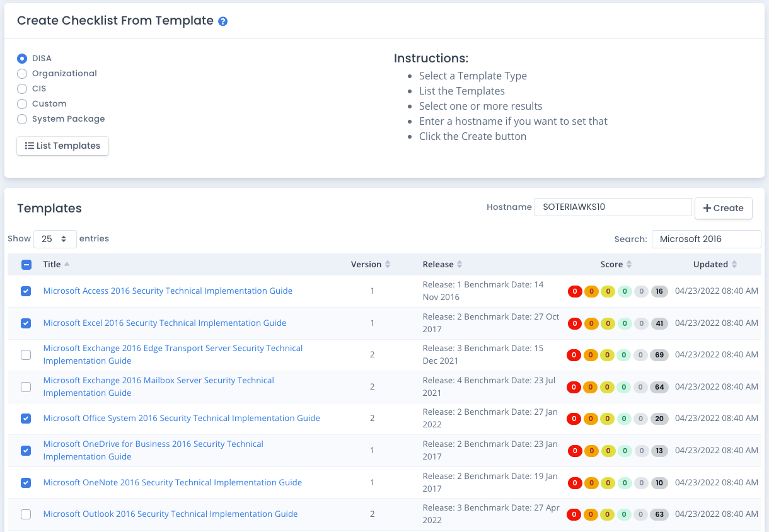Open the help icon next to the page title
Screen dimensions: 769x532
click(223, 21)
